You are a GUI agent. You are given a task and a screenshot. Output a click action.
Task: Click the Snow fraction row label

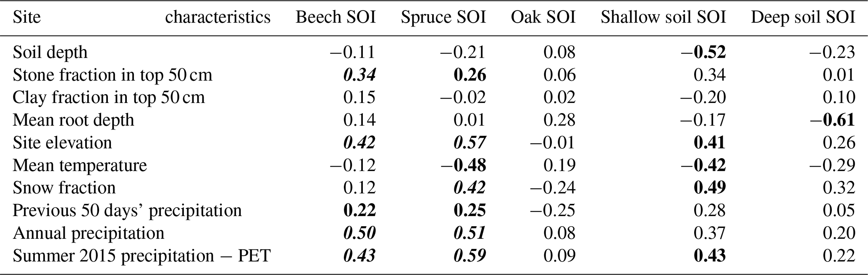[x=64, y=188]
